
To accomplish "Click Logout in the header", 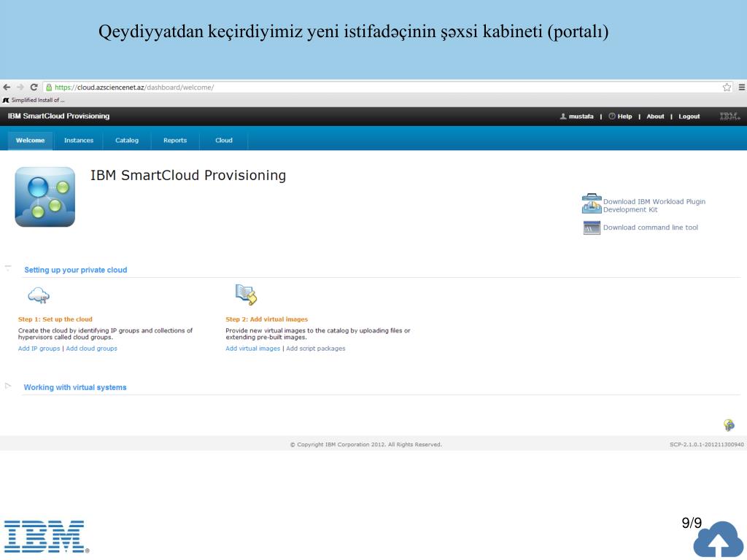I will (689, 116).
